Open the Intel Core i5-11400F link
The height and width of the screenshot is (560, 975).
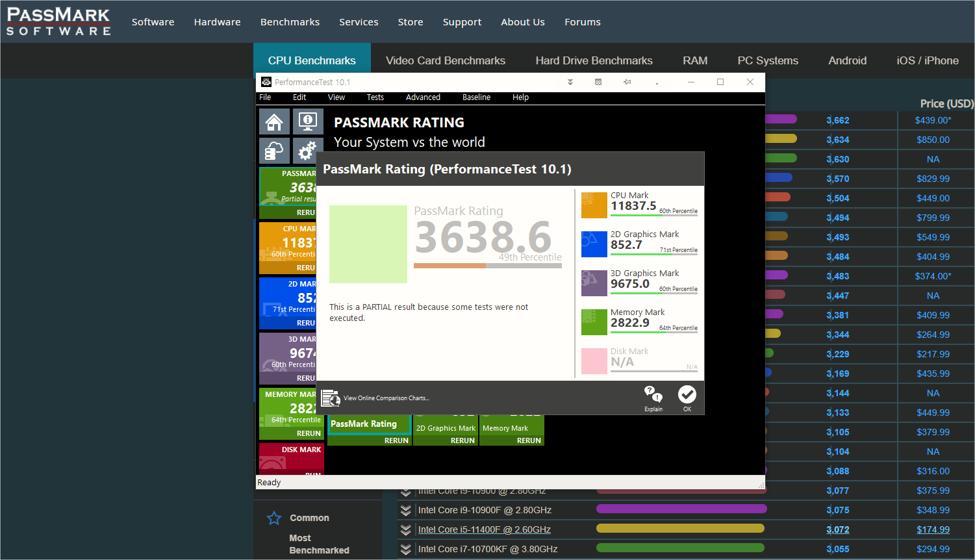485,529
